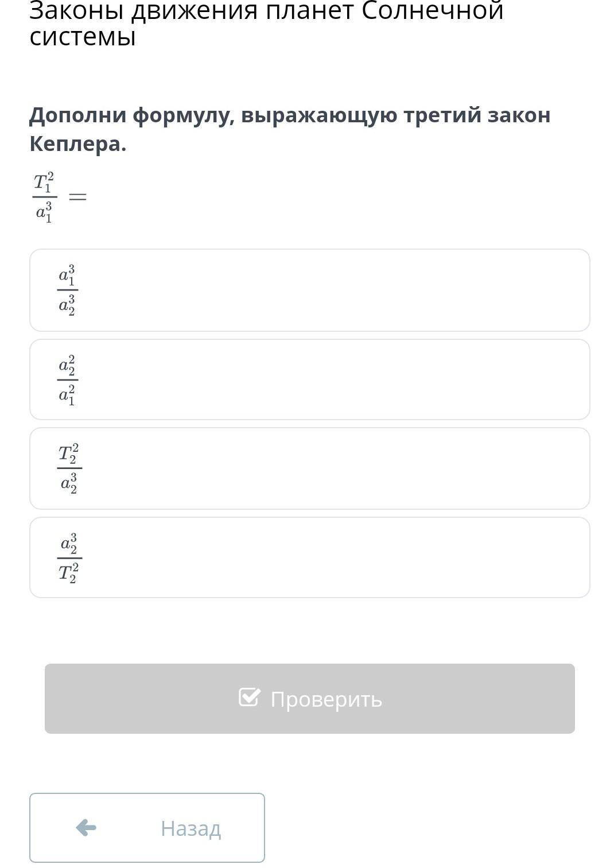Click the a₂³ denominator in third option
Viewport: 614px width, 868px height.
[69, 483]
